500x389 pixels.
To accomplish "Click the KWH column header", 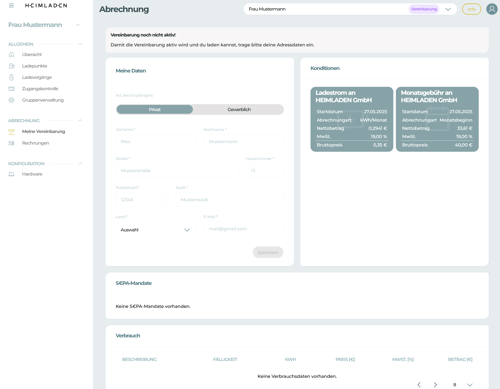I will [290, 359].
